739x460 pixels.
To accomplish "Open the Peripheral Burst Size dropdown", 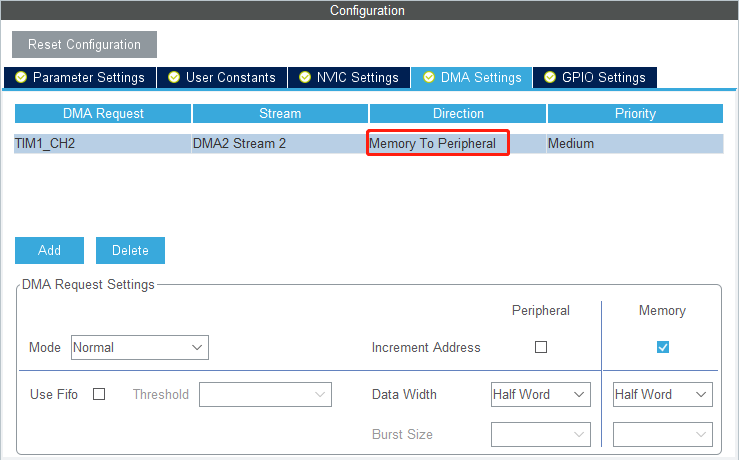I will coord(541,435).
